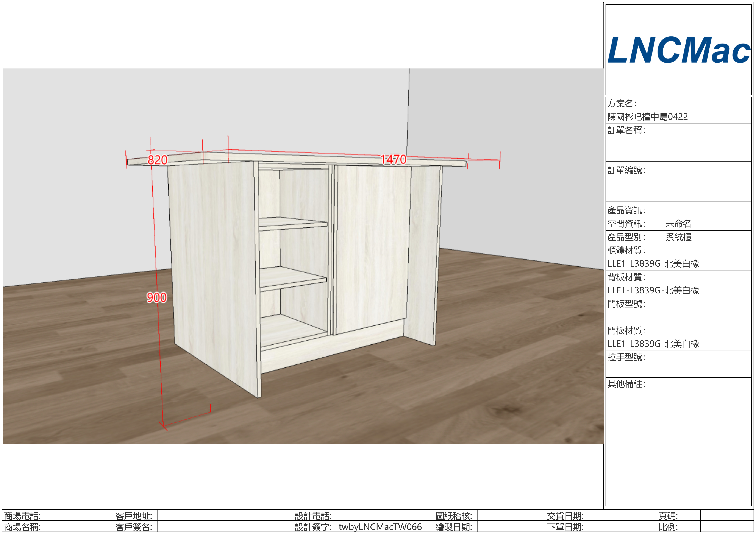Click the 820 depth dimension label
756x534 pixels.
[157, 160]
